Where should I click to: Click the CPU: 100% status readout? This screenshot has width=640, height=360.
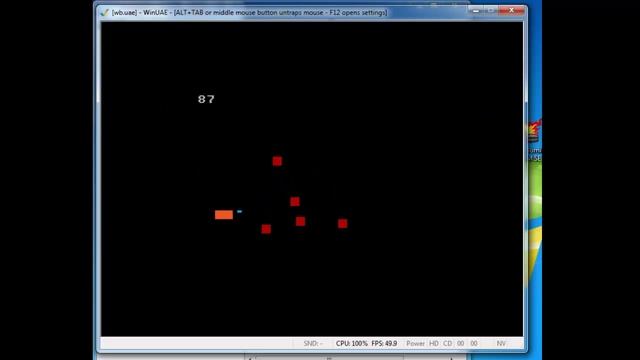coord(351,344)
